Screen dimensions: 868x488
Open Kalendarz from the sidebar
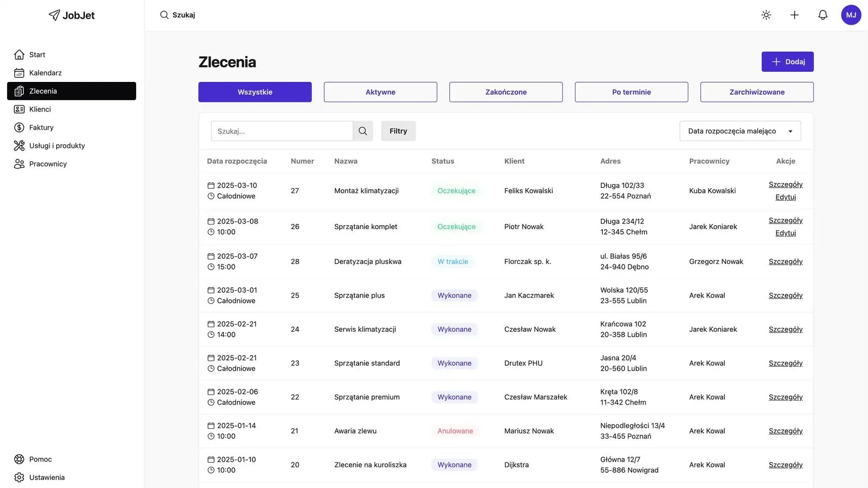(45, 73)
